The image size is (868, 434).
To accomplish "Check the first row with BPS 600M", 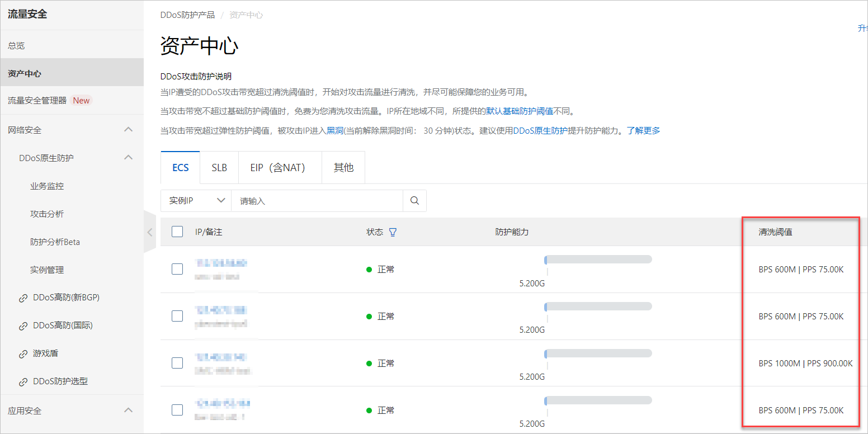I will (x=177, y=269).
